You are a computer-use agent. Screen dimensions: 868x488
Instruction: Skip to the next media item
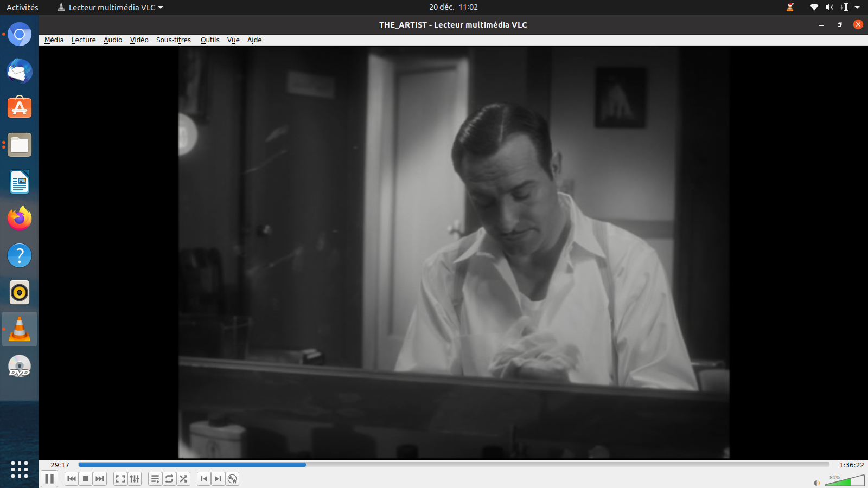(x=100, y=479)
